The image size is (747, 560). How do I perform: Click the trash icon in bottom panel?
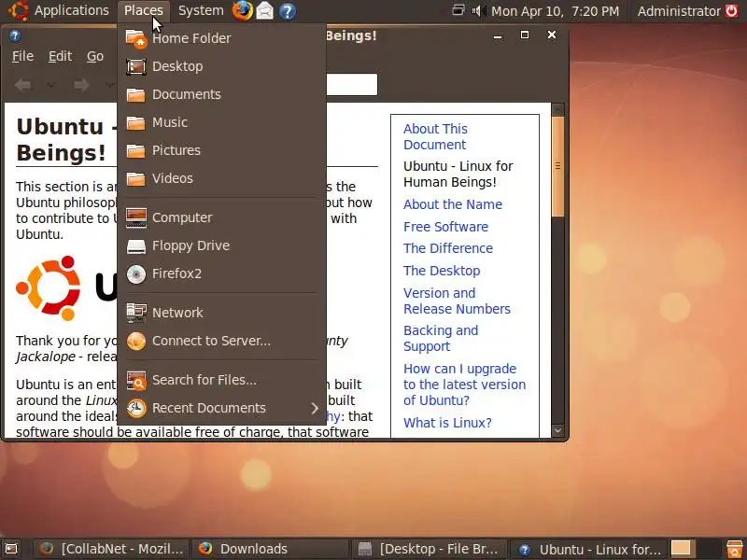click(x=734, y=549)
